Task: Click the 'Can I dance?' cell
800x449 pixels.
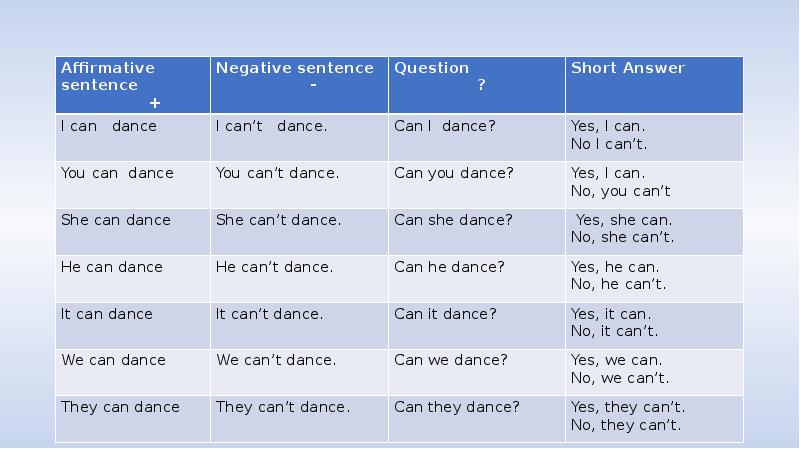Action: pos(476,137)
